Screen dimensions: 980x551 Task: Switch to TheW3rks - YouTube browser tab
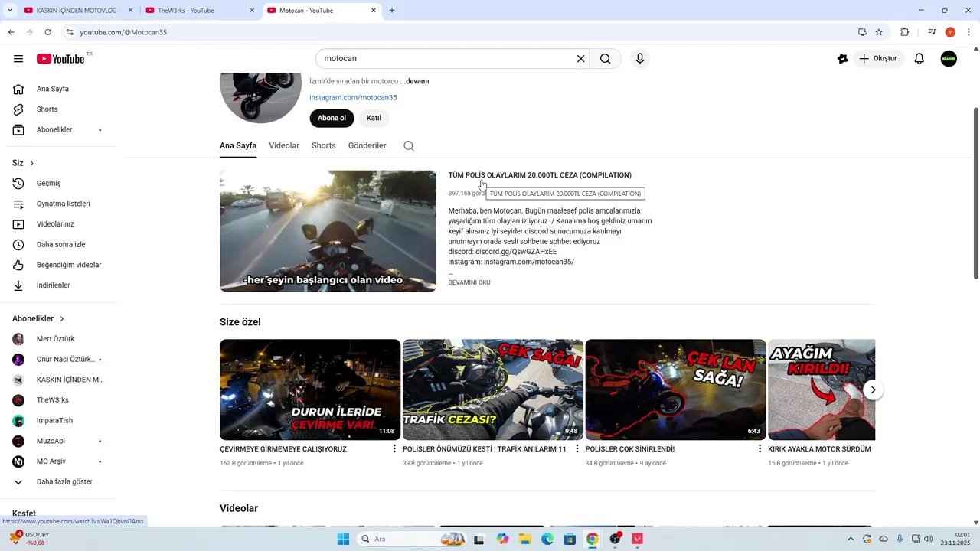point(199,11)
